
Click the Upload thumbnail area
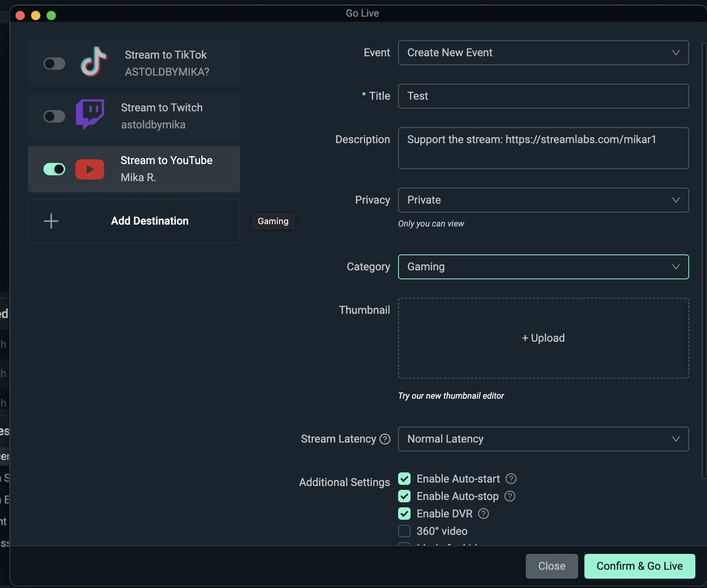coord(542,338)
